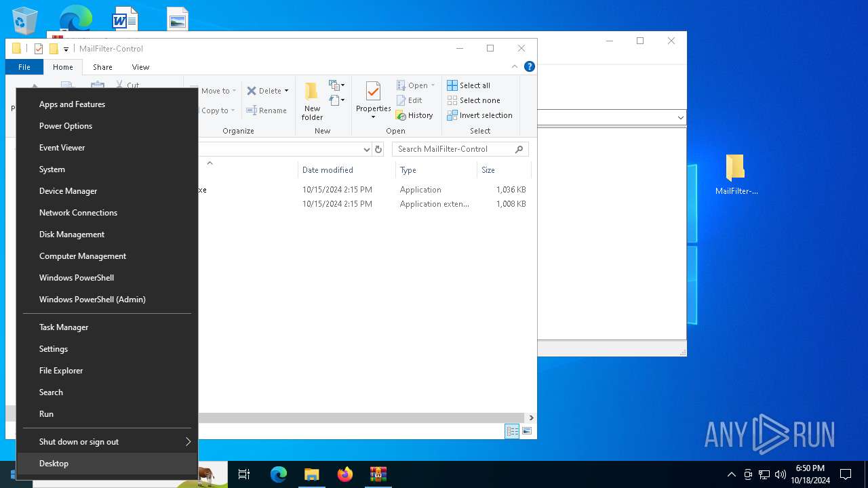Select the Word document desktop icon
Screen dimensions: 868x488
pyautogui.click(x=125, y=18)
